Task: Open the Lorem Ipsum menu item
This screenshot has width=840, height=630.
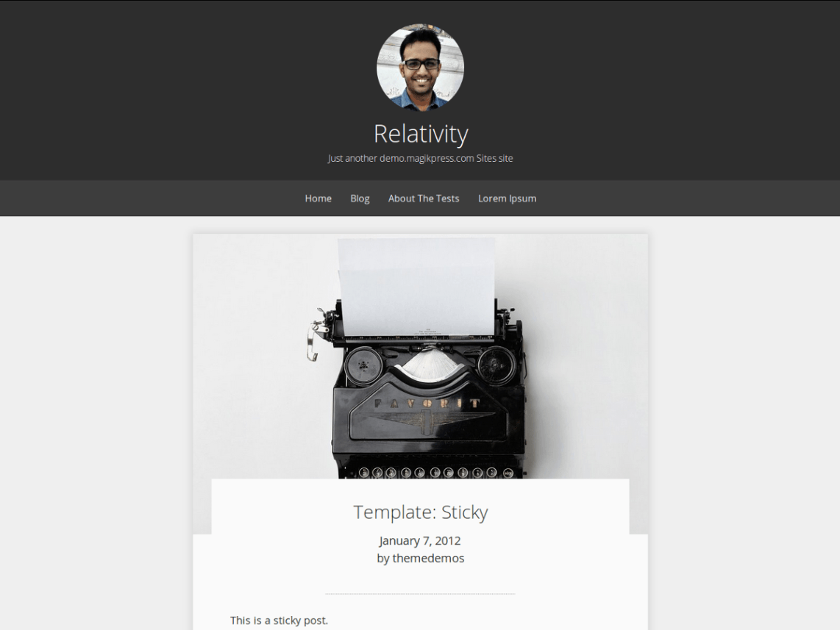Action: pos(508,198)
